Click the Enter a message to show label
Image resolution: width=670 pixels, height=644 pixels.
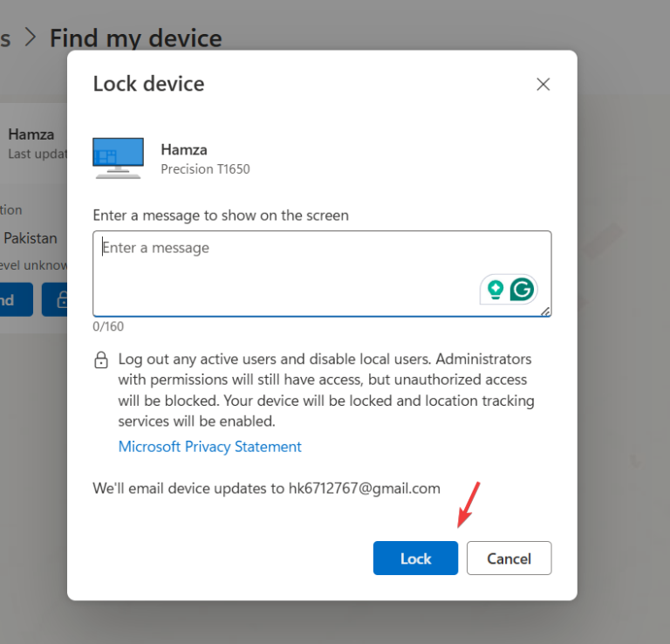[221, 216]
